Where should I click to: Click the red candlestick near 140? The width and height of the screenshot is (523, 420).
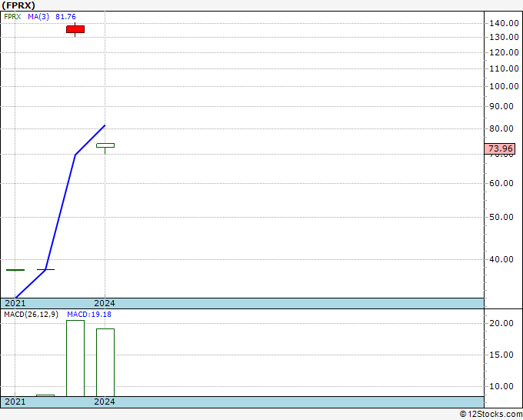click(x=75, y=29)
